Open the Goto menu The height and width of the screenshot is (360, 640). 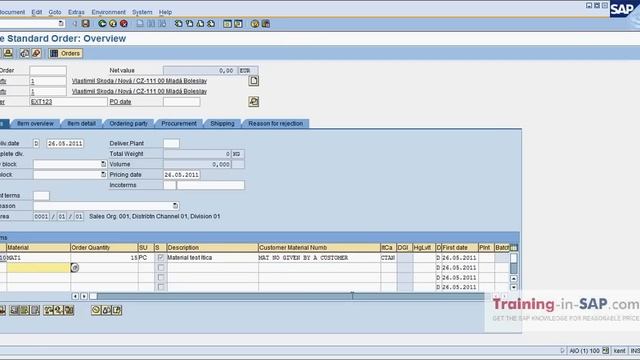[55, 12]
